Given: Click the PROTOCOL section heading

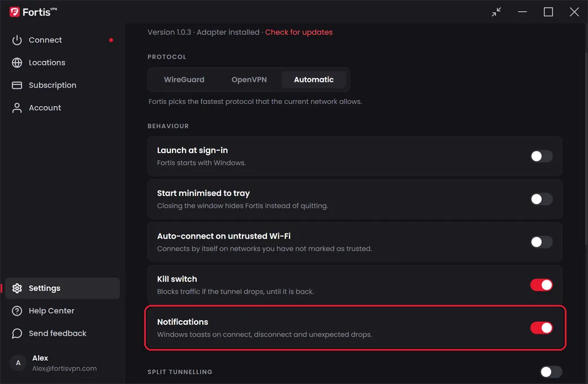Looking at the screenshot, I should (167, 57).
